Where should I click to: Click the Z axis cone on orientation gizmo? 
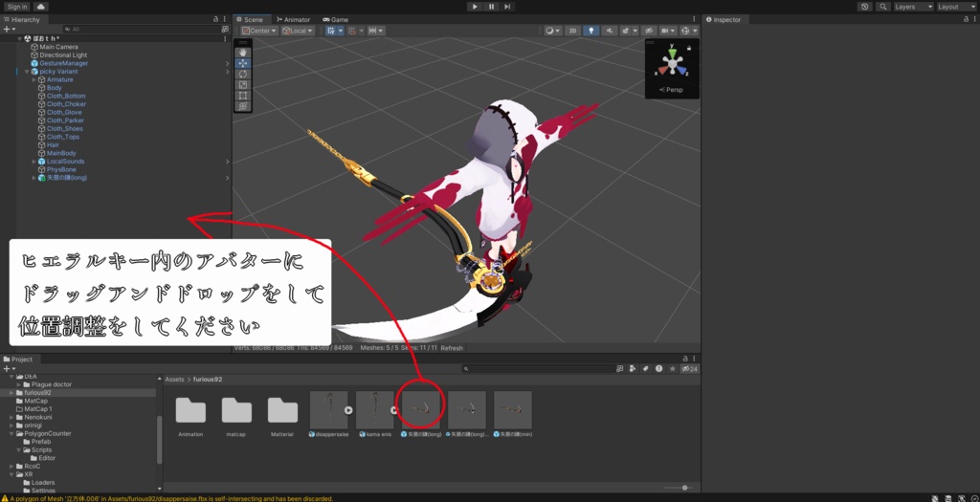tap(683, 71)
